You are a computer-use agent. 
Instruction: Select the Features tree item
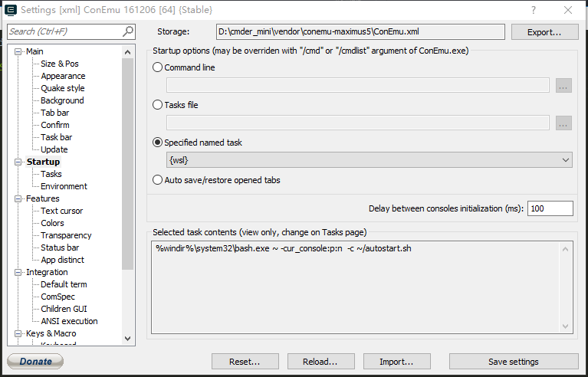[42, 198]
